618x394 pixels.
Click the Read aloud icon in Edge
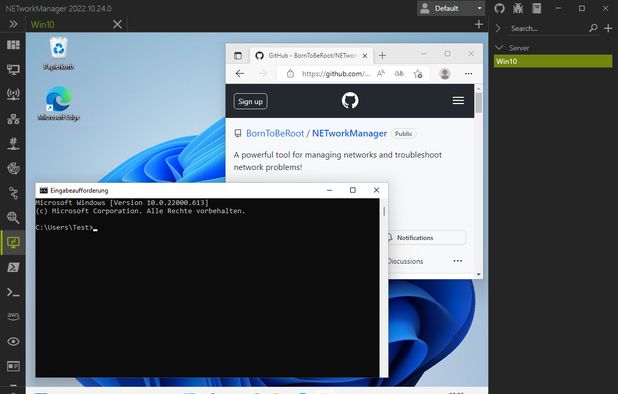380,74
